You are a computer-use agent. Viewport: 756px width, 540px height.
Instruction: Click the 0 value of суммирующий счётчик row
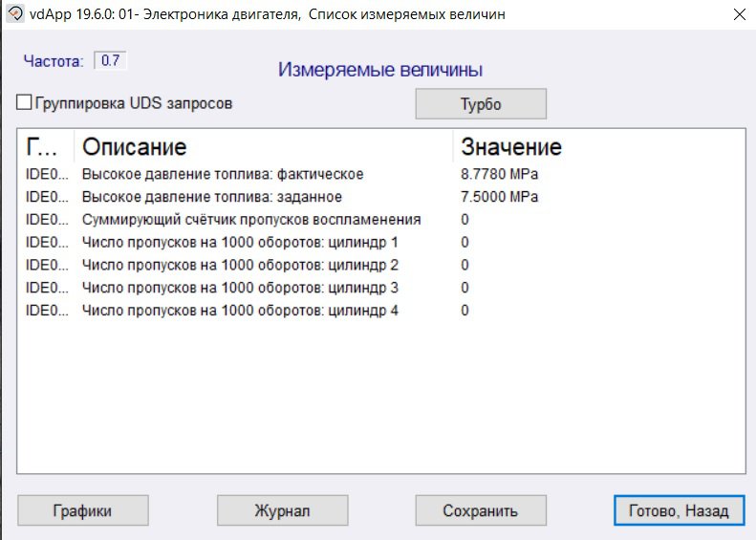pyautogui.click(x=464, y=220)
